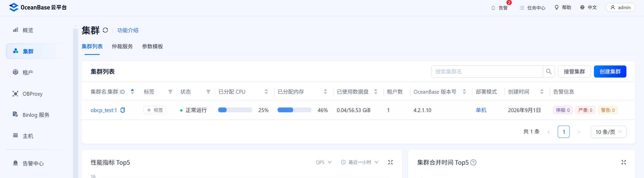Copy the obcp_test:1 cluster name
Viewport: 644px width, 178px height.
click(x=123, y=110)
